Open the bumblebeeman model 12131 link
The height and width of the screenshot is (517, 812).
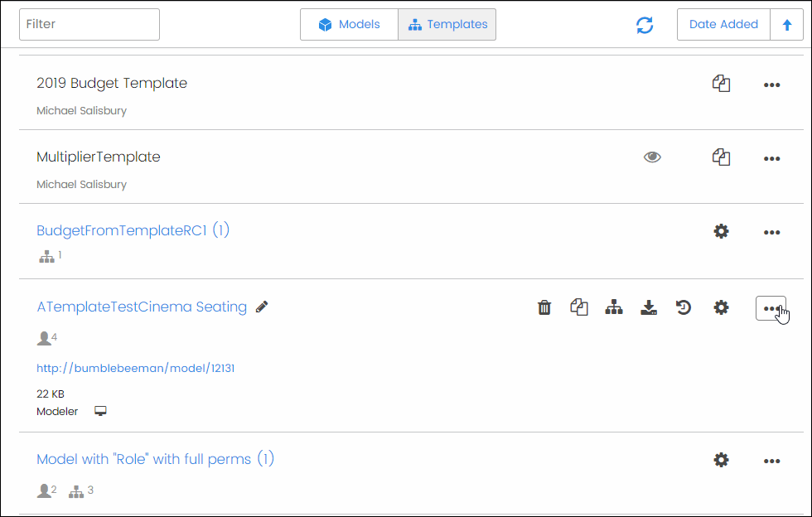pos(136,368)
